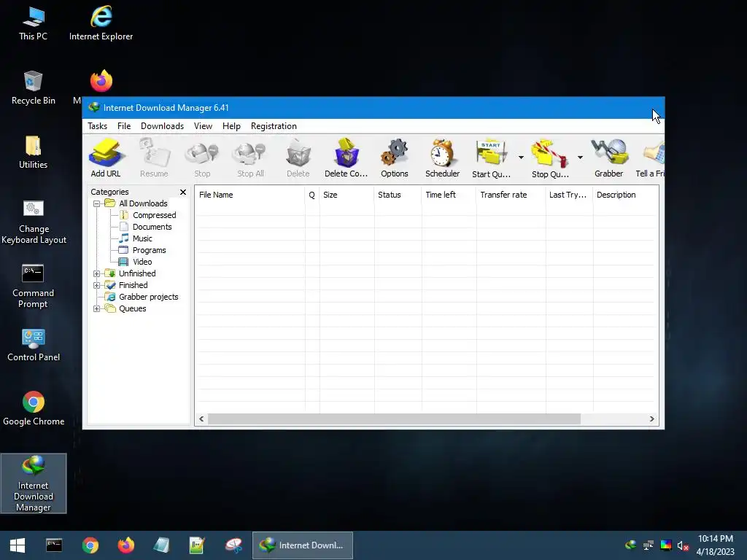Click the muted volume tray icon
The width and height of the screenshot is (747, 560).
(683, 545)
